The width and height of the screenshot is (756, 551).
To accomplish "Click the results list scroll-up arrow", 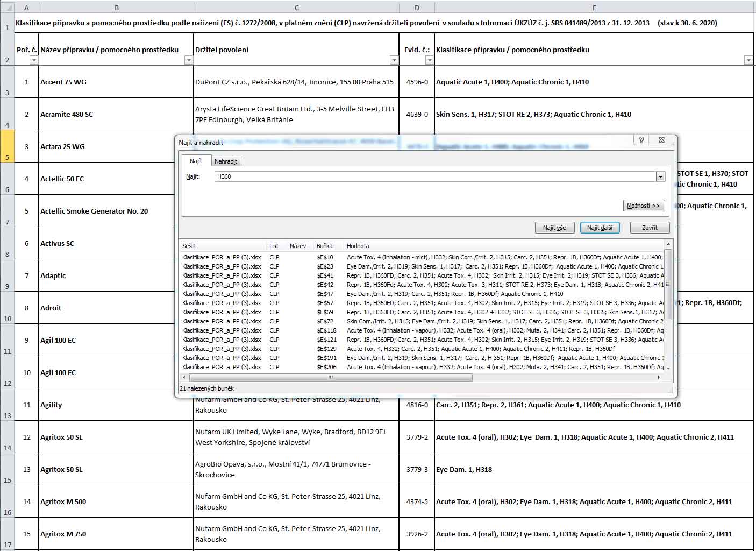I will coord(668,245).
